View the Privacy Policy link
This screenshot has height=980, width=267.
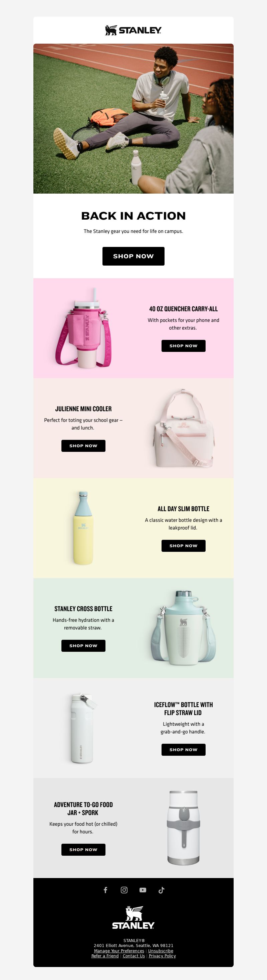(x=162, y=956)
